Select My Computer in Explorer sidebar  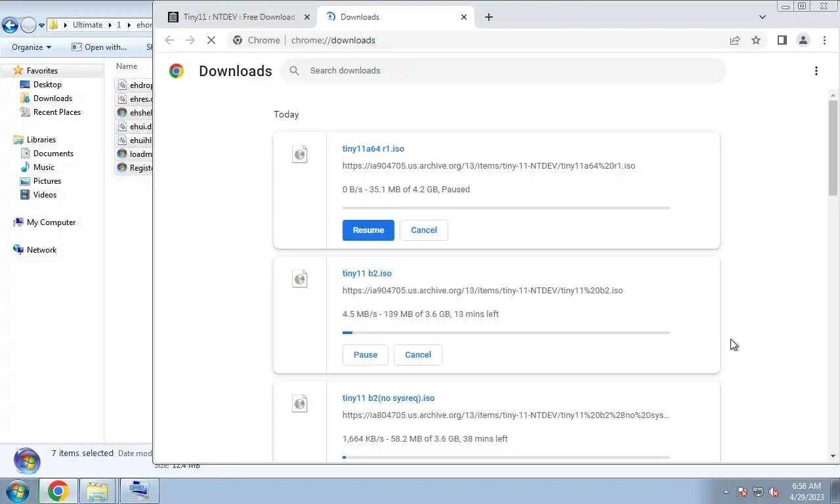(x=51, y=222)
